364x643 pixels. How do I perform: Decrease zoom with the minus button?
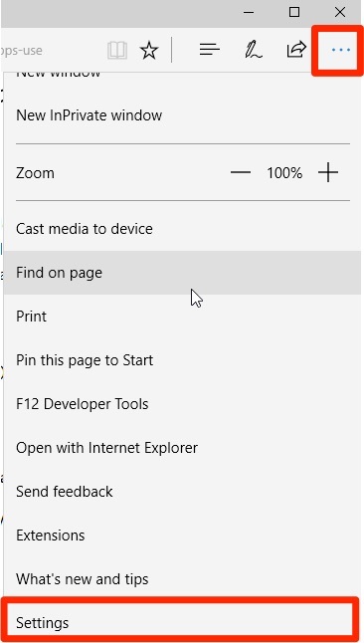(241, 172)
